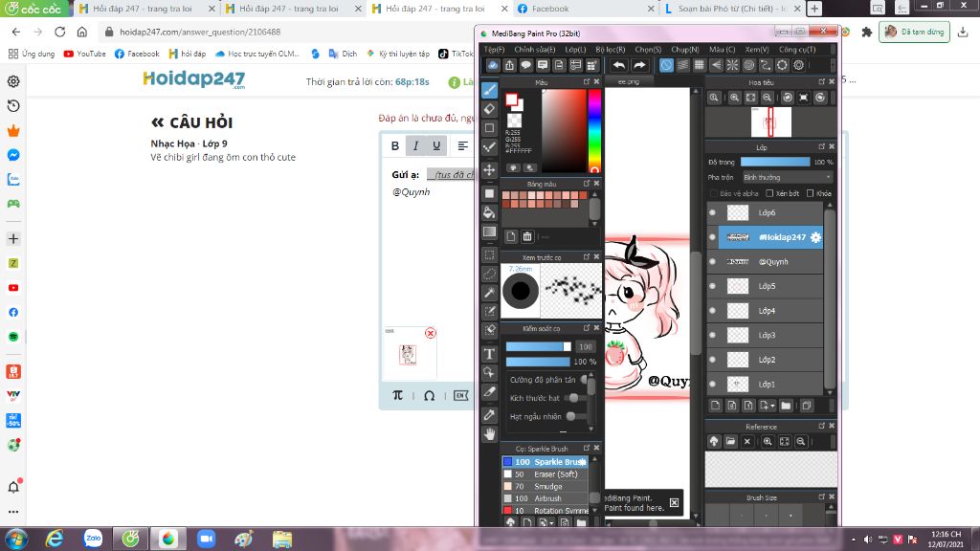The height and width of the screenshot is (551, 980).
Task: Click the Redo arrow in MediBang
Action: pos(639,65)
